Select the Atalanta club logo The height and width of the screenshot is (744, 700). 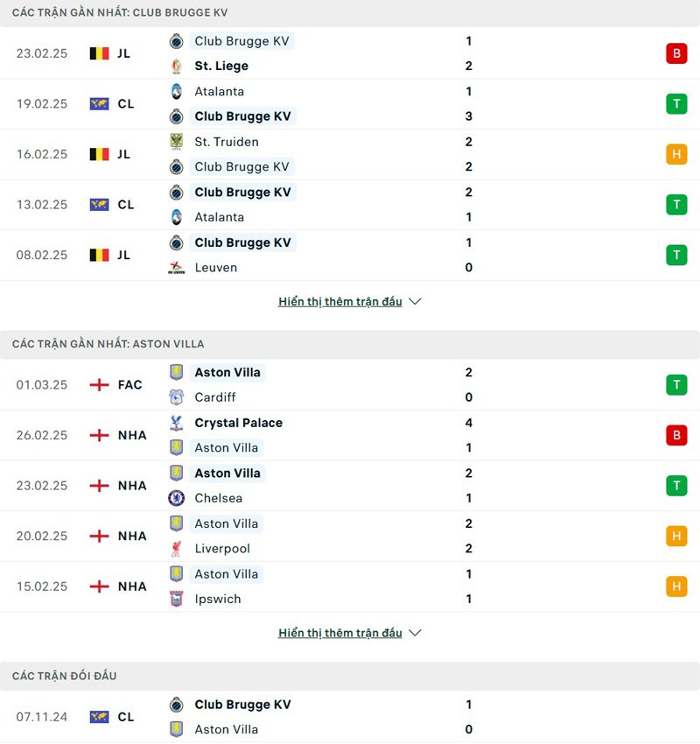(175, 91)
